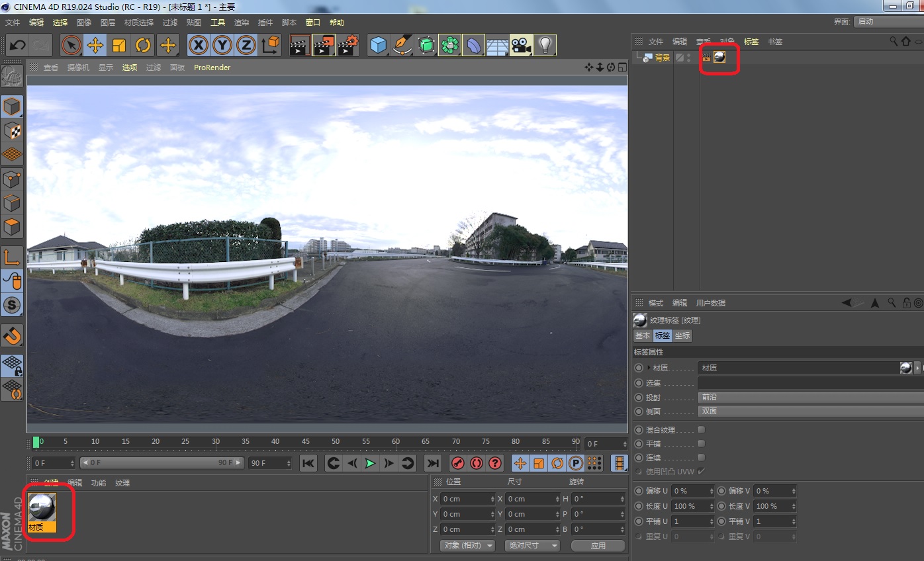Select the Move tool in the toolbar
This screenshot has width=924, height=561.
pos(97,45)
